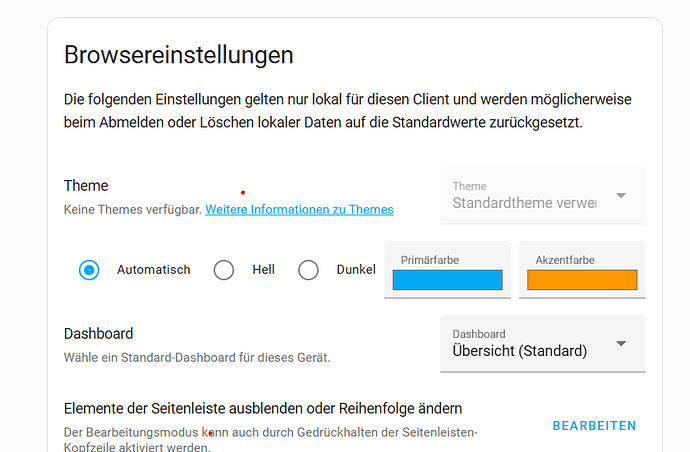Click the Standardtheme value in Theme field
This screenshot has width=690, height=452.
pyautogui.click(x=524, y=203)
